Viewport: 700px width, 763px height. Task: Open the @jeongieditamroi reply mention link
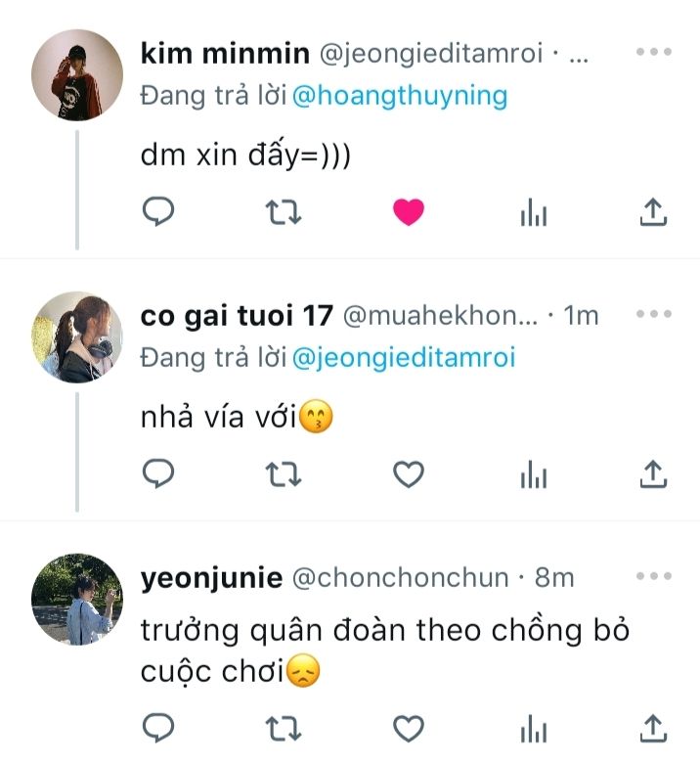[x=404, y=358]
